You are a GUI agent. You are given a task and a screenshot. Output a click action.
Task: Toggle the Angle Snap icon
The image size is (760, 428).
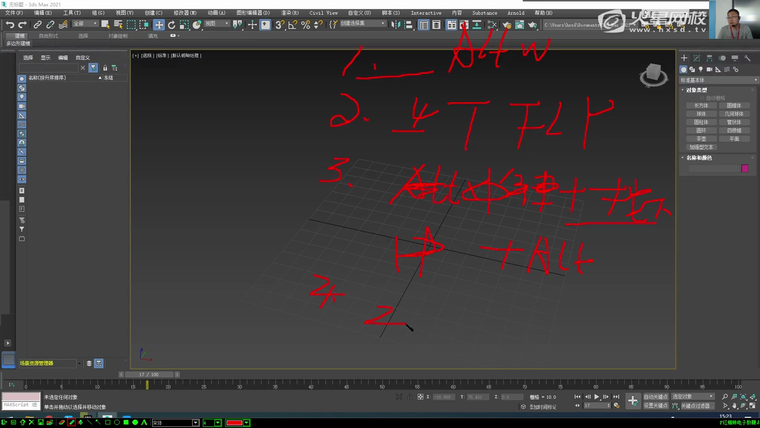[x=292, y=24]
